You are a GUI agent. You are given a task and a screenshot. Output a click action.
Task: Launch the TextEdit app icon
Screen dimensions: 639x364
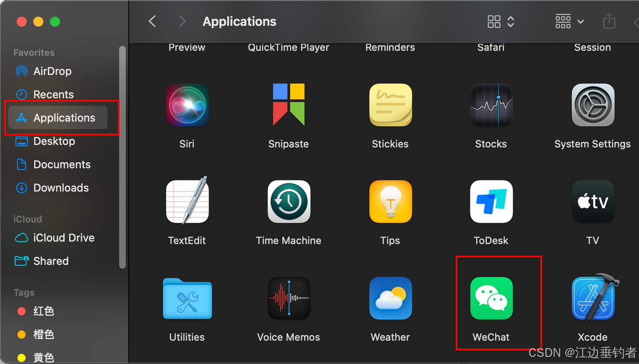[187, 200]
